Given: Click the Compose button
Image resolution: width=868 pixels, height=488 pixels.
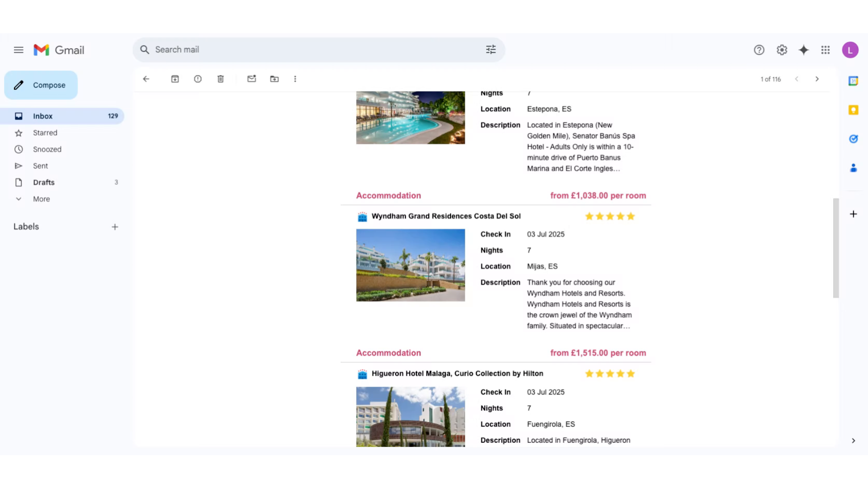Looking at the screenshot, I should 41,85.
